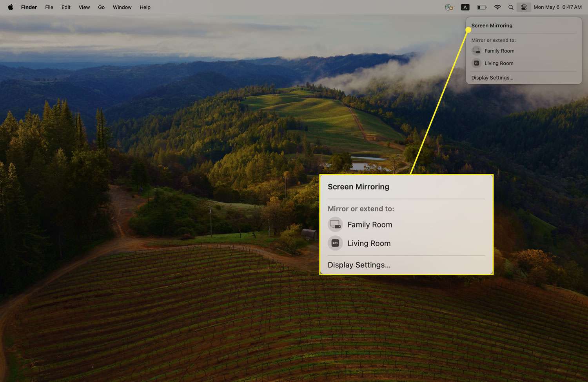This screenshot has width=588, height=382.
Task: Select Family Room in the enlarged callout
Action: click(x=369, y=225)
